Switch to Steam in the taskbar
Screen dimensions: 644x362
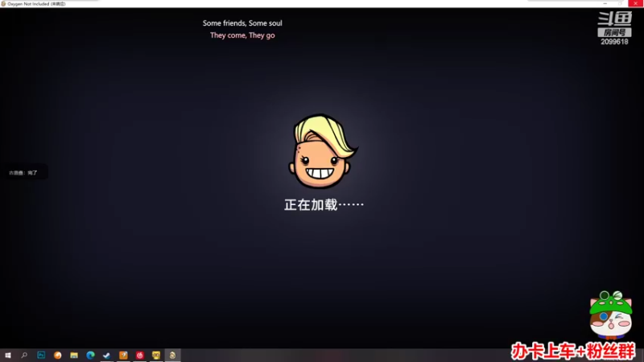point(107,355)
